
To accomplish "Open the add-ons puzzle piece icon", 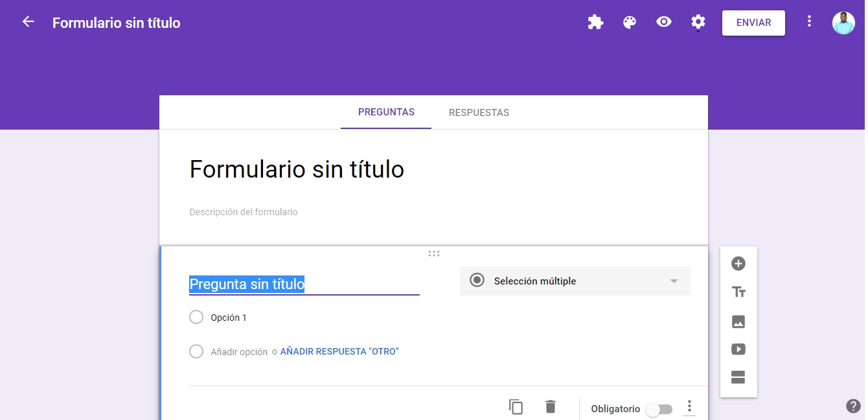I will [595, 23].
